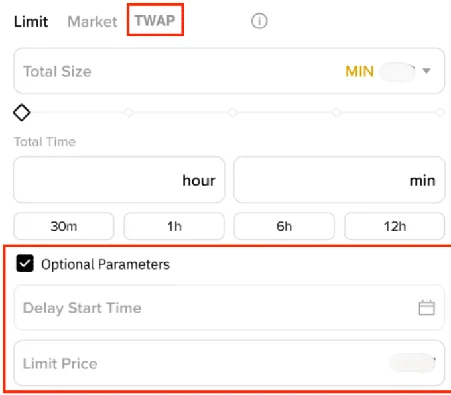Image resolution: width=451 pixels, height=395 pixels.
Task: Set the Total Size to MIN
Action: (359, 71)
